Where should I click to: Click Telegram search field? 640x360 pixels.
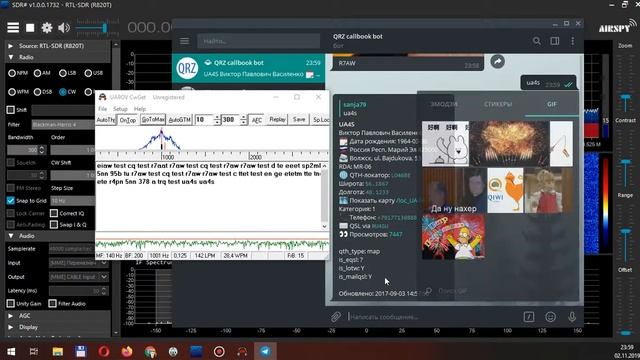(x=258, y=41)
